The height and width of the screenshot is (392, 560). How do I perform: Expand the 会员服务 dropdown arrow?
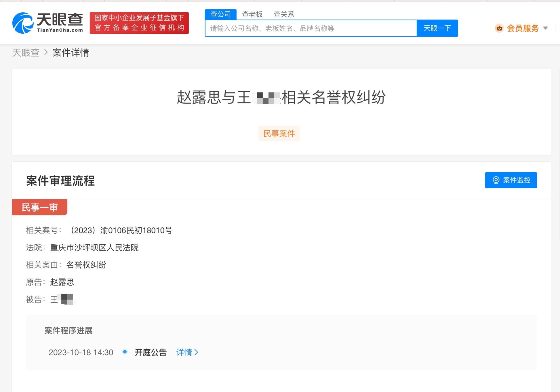coord(545,28)
